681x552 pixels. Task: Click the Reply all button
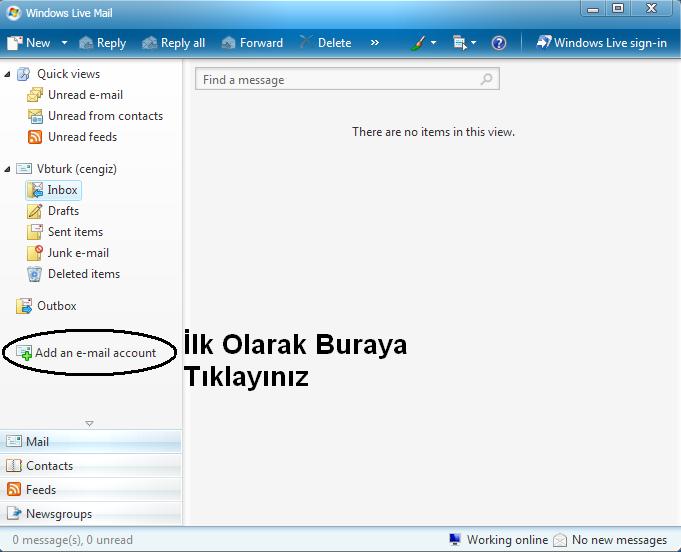(x=173, y=43)
